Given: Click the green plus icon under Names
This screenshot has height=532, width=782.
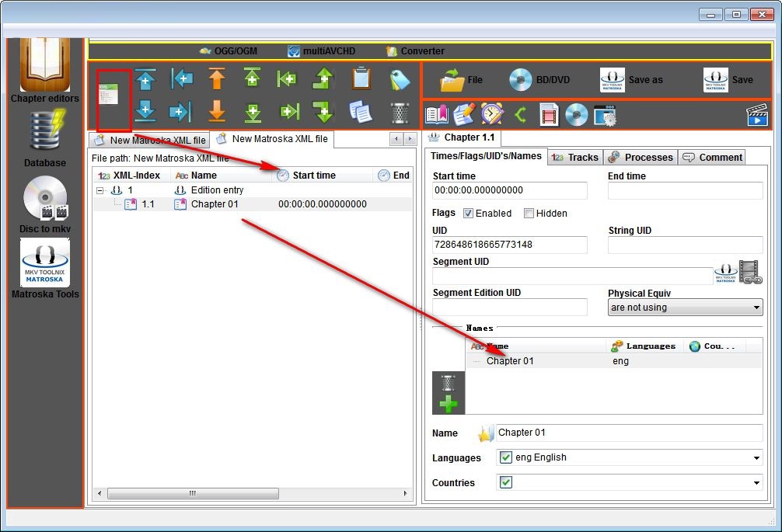Looking at the screenshot, I should click(449, 404).
